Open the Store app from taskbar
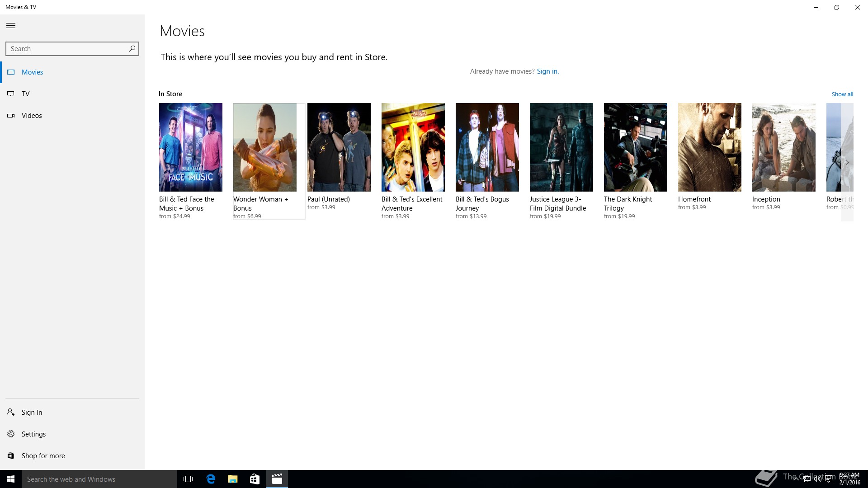This screenshot has height=488, width=868. click(x=255, y=479)
